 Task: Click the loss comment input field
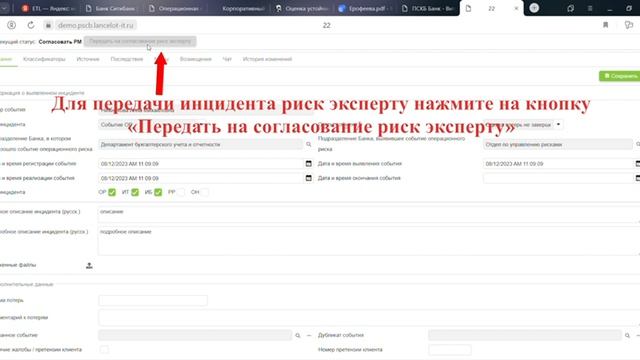point(369,318)
